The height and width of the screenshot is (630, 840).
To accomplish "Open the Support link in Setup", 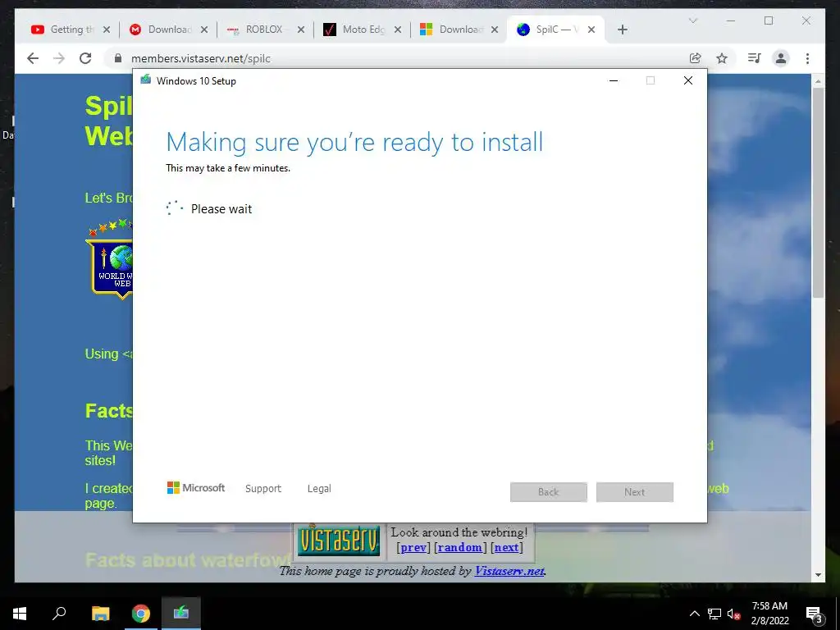I will (263, 489).
